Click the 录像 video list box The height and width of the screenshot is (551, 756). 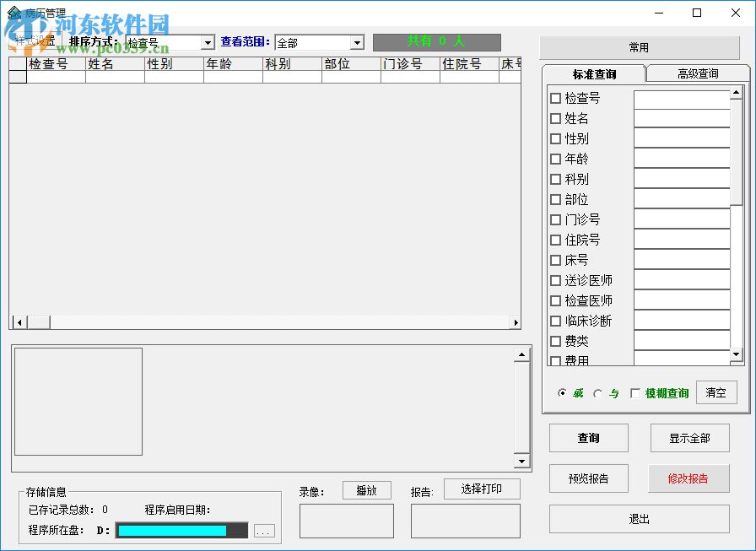point(347,521)
